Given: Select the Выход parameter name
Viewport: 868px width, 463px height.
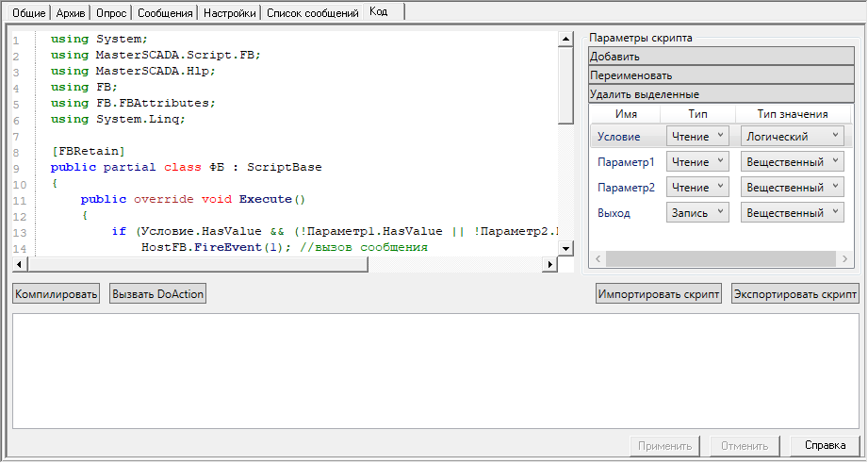Looking at the screenshot, I should coord(614,213).
